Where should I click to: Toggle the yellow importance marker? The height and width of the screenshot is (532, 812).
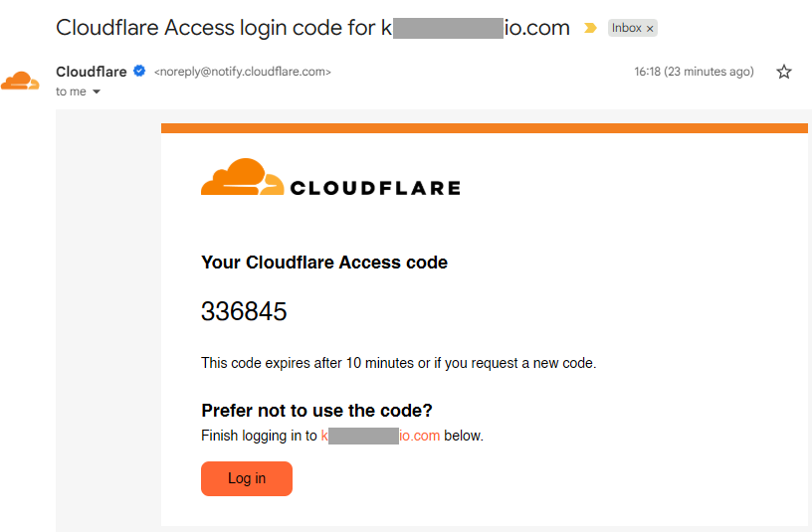click(590, 28)
